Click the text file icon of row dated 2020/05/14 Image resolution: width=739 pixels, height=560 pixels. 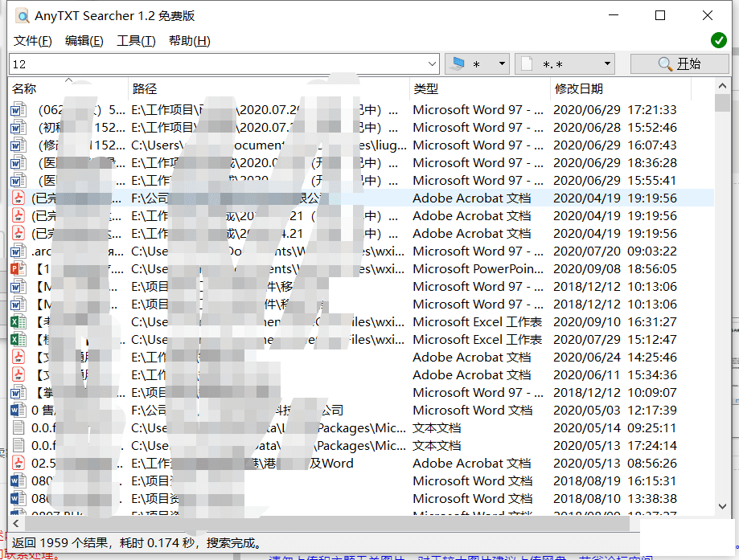point(18,427)
